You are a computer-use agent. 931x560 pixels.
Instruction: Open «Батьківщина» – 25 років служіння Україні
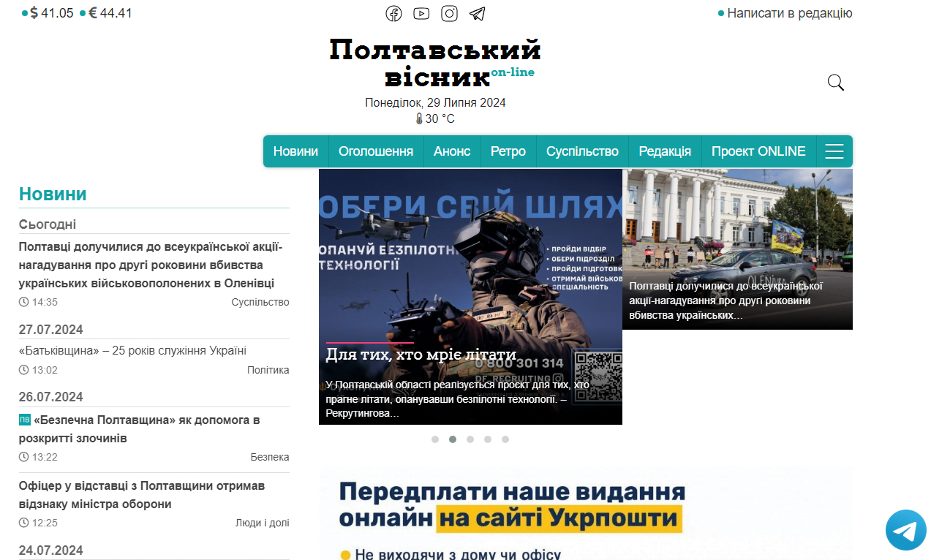coord(132,350)
